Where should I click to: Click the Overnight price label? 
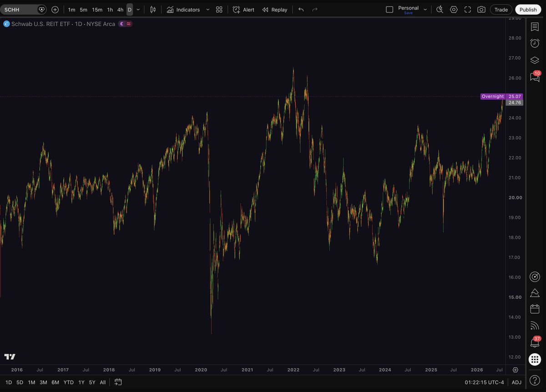[493, 96]
